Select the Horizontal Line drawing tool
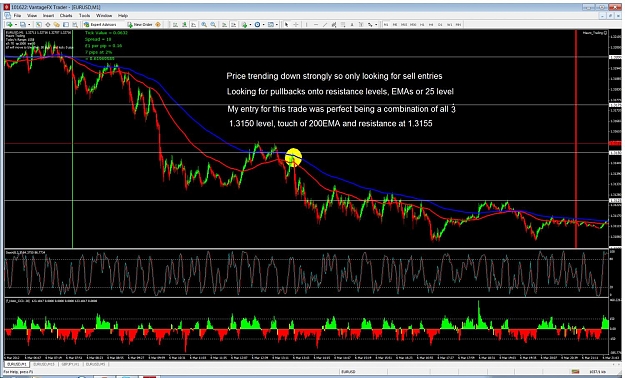The width and height of the screenshot is (625, 378). [316, 25]
